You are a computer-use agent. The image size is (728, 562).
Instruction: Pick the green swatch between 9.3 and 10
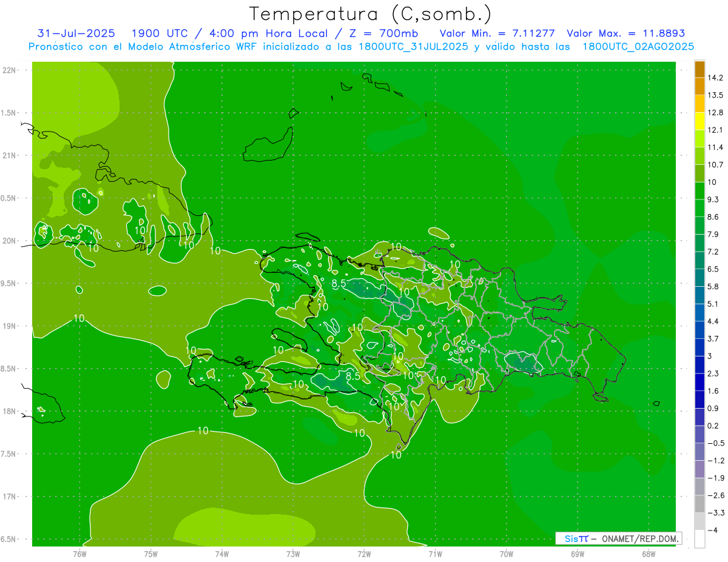(x=699, y=191)
